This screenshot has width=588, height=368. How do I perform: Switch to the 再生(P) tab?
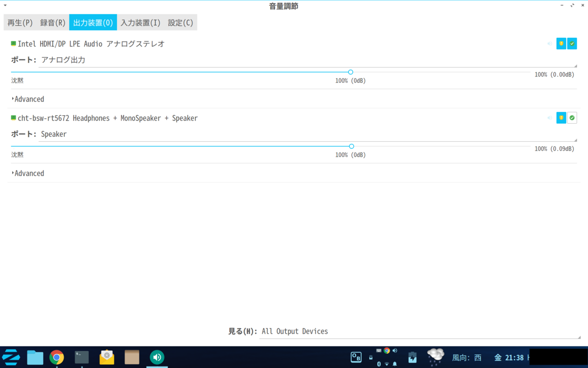20,23
